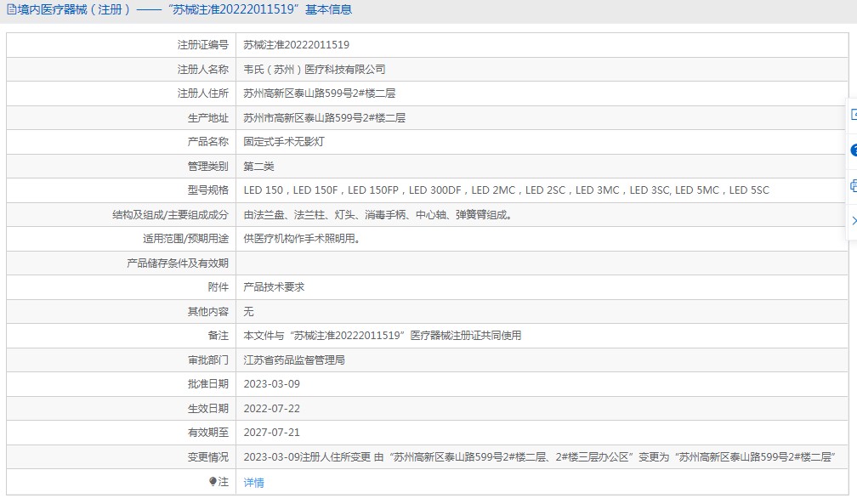
Task: Click attachment value 产品技术要求
Action: pos(274,287)
